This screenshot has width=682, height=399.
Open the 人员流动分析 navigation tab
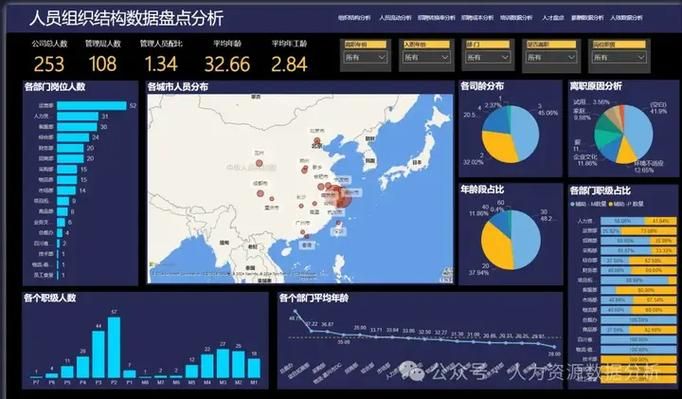(x=395, y=18)
